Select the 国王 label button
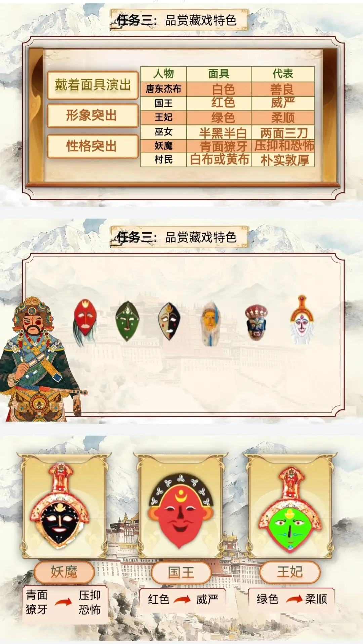Screen dimensions: 363x644 pos(181,572)
